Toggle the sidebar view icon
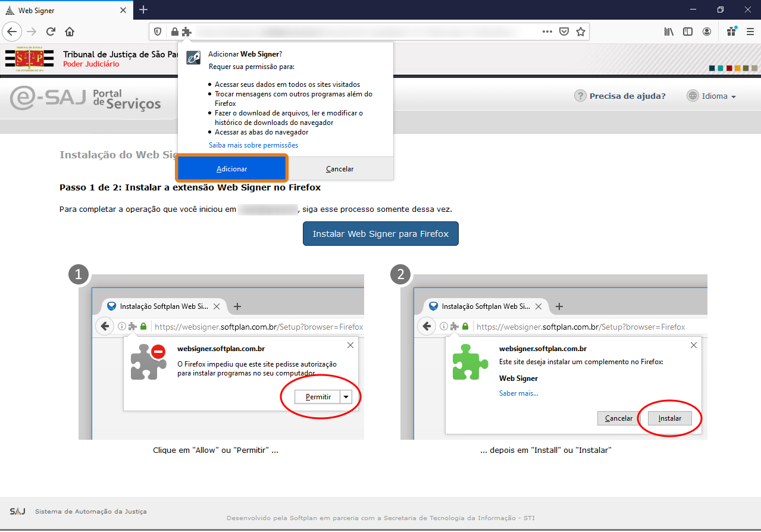This screenshot has height=532, width=761. 688,32
